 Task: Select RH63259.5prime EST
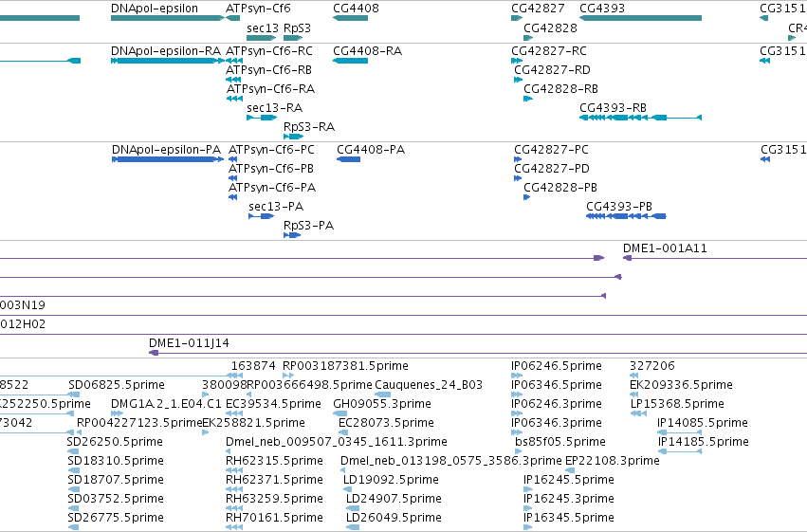tap(234, 509)
